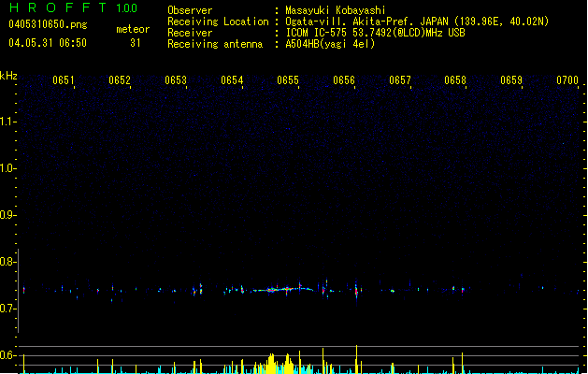Click the 0654 time marker

[x=232, y=80]
